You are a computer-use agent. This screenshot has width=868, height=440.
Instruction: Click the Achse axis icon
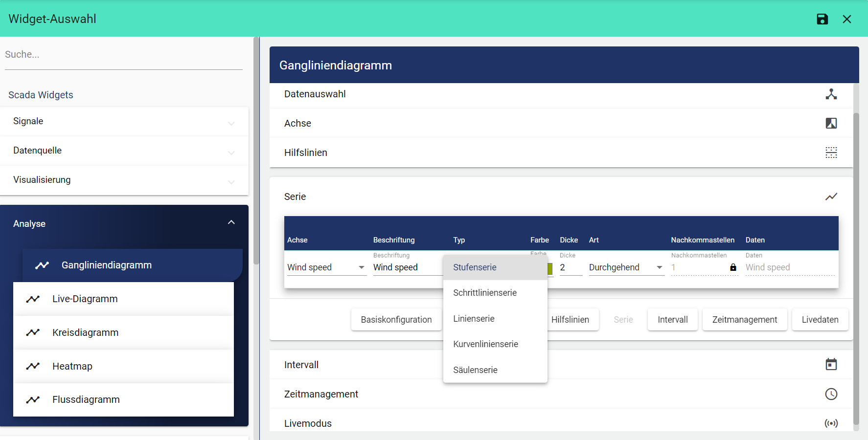[x=831, y=123]
